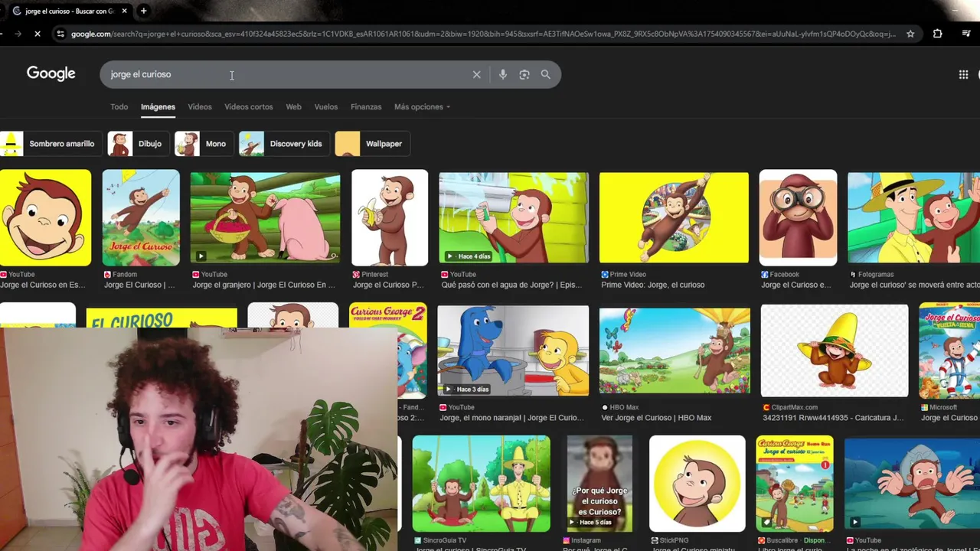The width and height of the screenshot is (980, 551).
Task: View site information icon in the address bar
Action: tap(60, 34)
